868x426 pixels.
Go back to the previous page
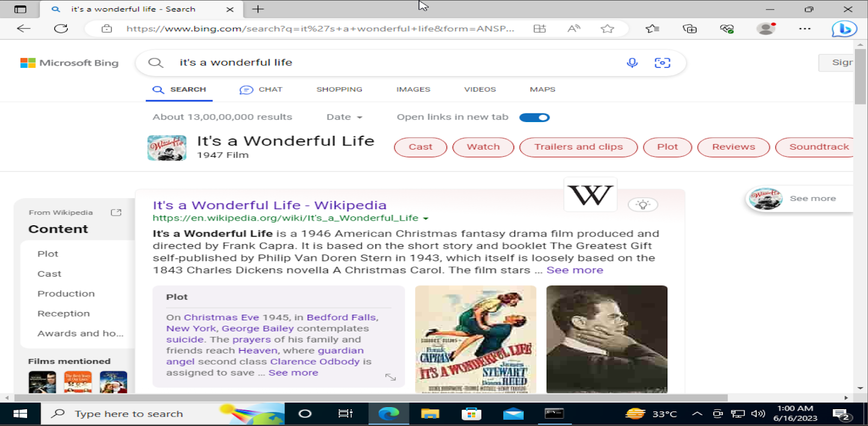tap(23, 29)
